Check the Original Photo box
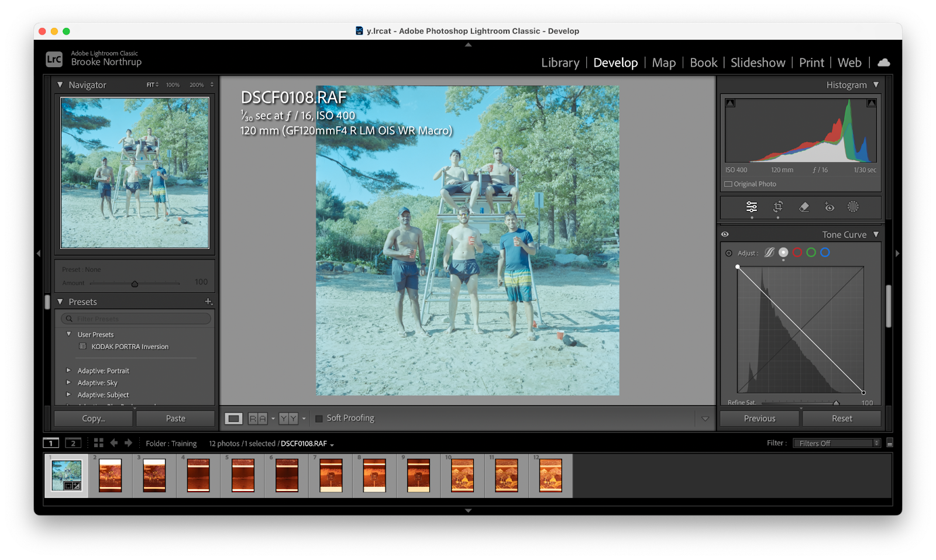This screenshot has width=936, height=560. tap(728, 184)
